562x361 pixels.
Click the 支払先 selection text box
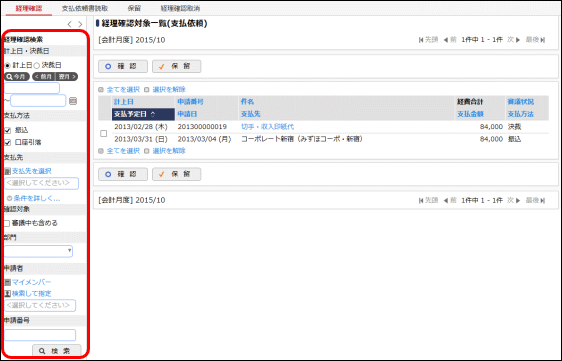[42, 183]
